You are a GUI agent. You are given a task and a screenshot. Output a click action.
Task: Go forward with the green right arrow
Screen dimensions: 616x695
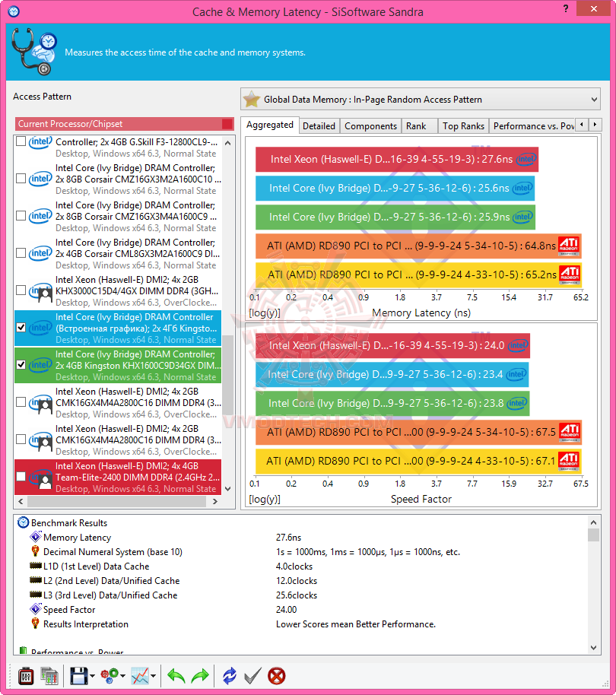(200, 677)
